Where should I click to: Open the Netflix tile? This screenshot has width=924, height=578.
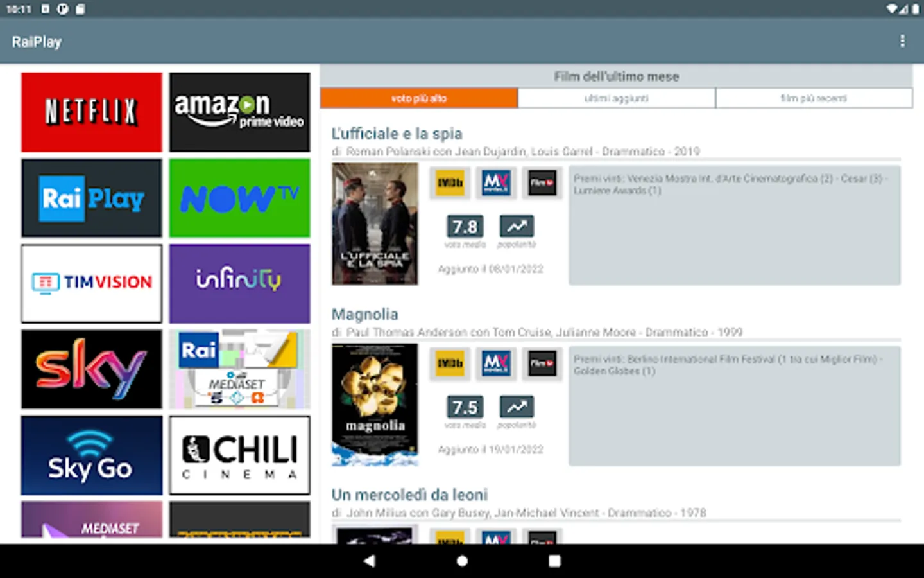click(92, 112)
